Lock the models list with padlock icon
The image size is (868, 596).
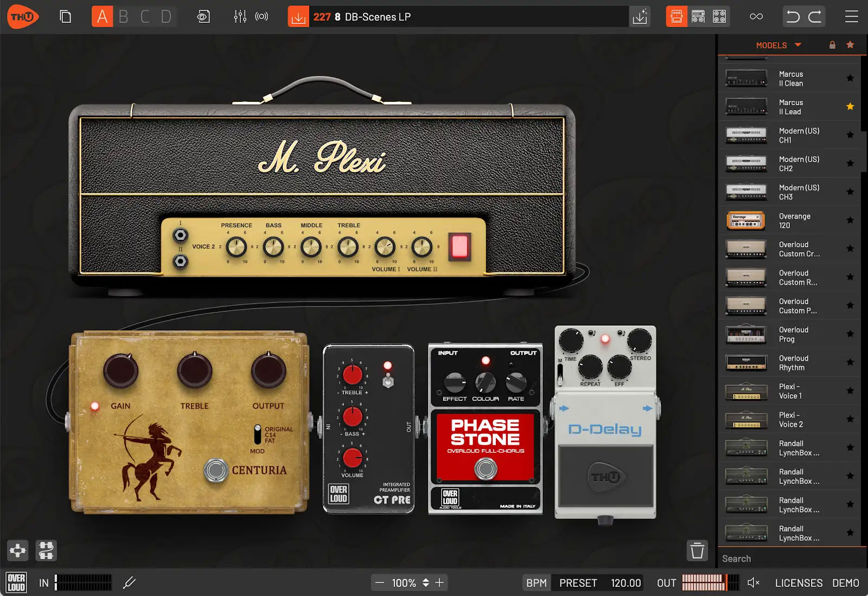[832, 45]
